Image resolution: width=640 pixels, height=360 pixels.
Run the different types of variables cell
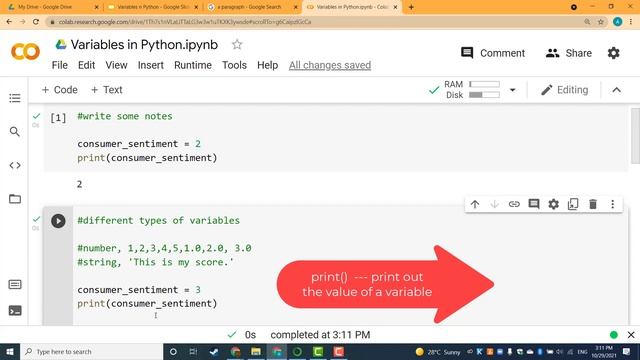[x=58, y=221]
